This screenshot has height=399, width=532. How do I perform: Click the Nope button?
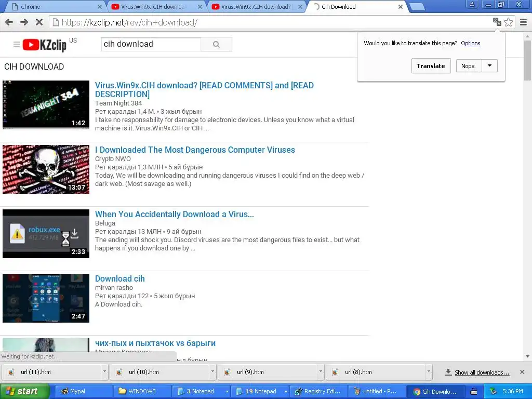click(468, 66)
